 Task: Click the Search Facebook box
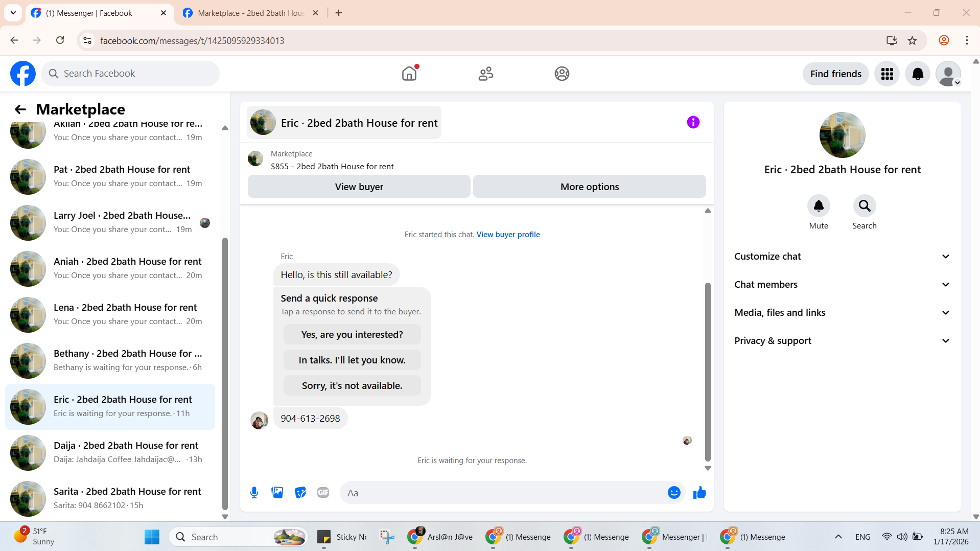[x=130, y=74]
